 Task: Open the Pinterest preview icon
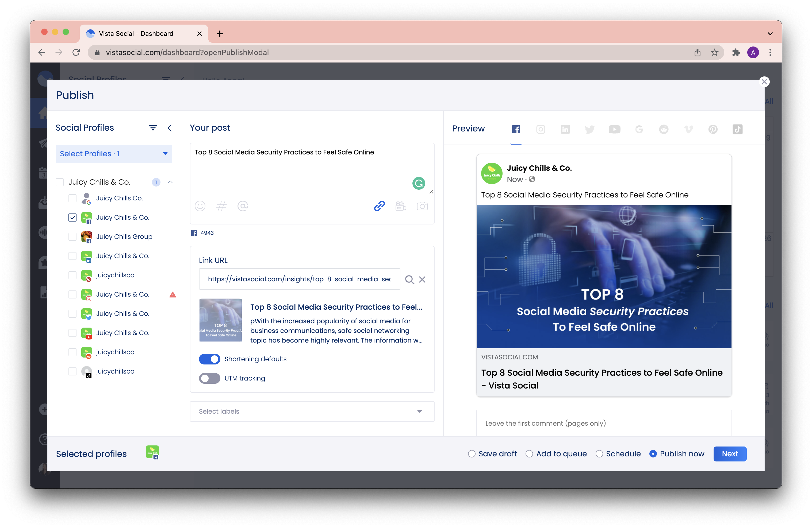(x=713, y=129)
